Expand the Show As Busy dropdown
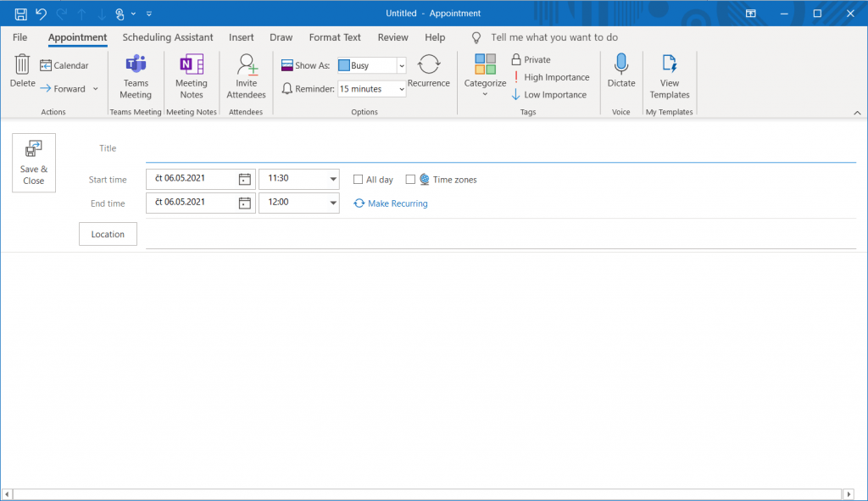This screenshot has width=868, height=501. click(x=401, y=66)
